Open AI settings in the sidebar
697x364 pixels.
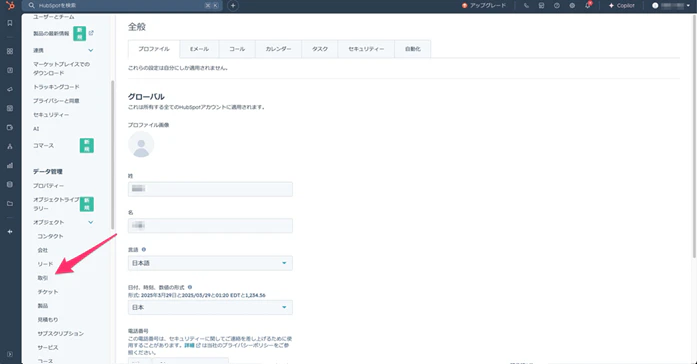[36, 129]
